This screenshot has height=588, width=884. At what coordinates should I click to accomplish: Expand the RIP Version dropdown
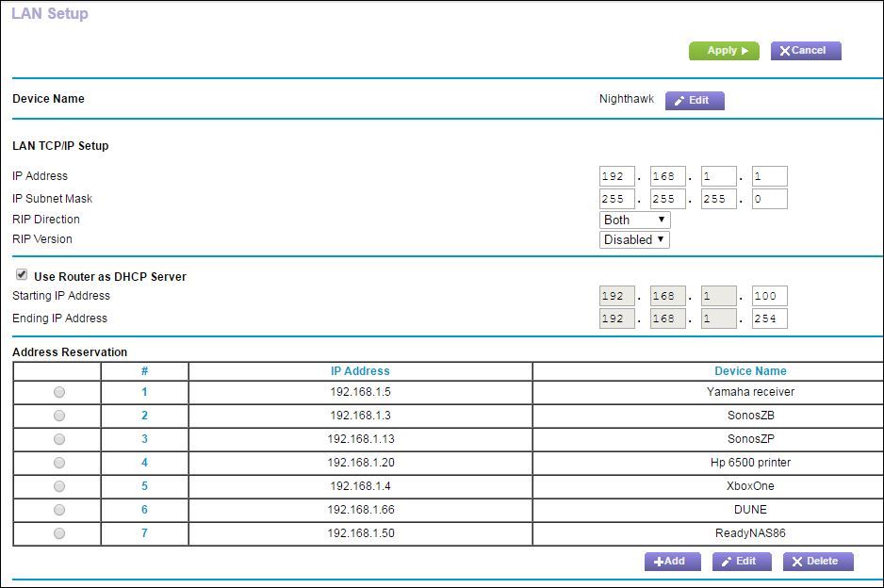point(635,239)
